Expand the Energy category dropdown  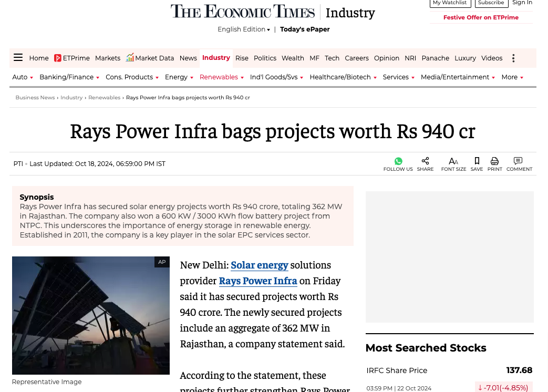(179, 77)
